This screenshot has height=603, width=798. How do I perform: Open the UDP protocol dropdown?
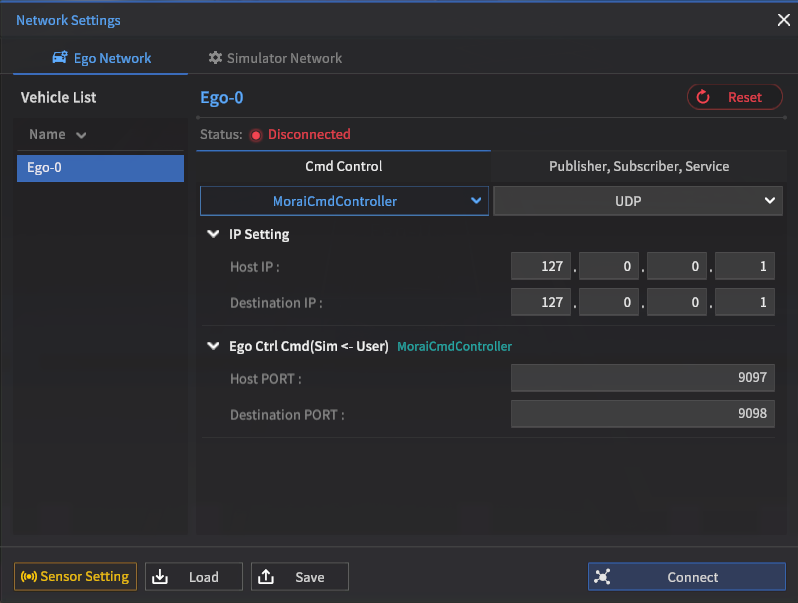tap(638, 201)
